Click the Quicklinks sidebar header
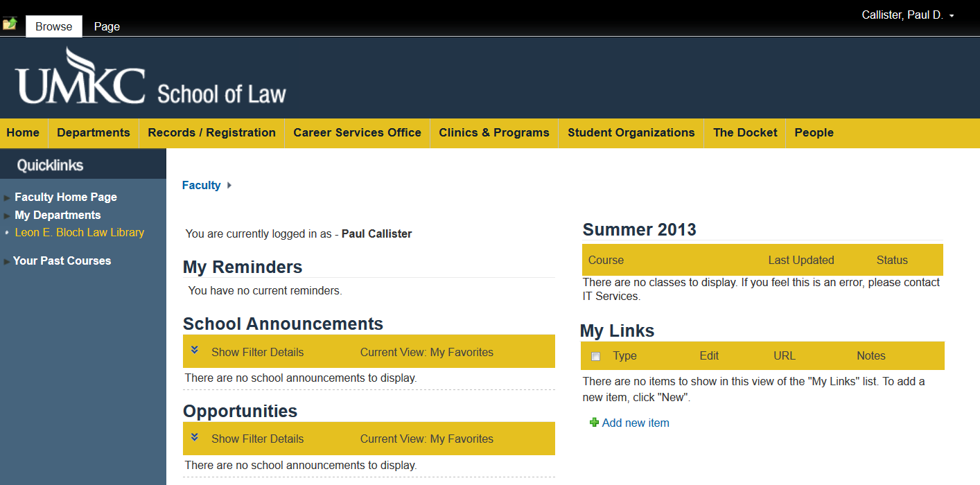 50,165
